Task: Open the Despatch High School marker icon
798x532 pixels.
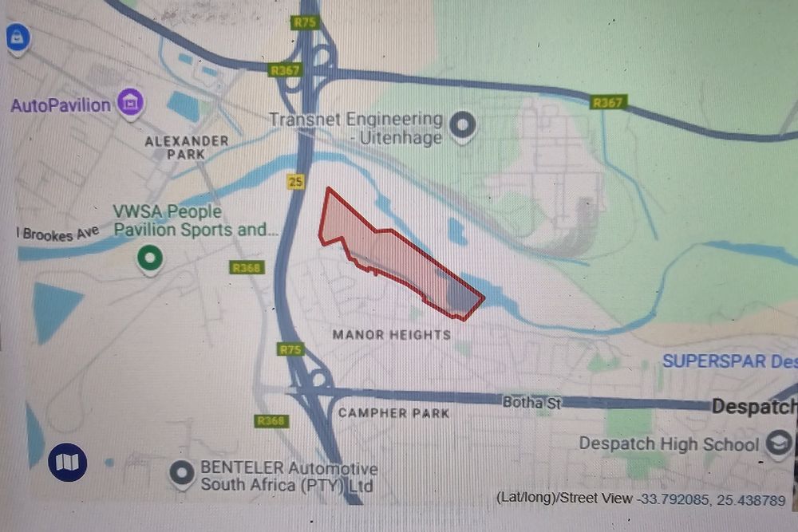Action: point(779,443)
